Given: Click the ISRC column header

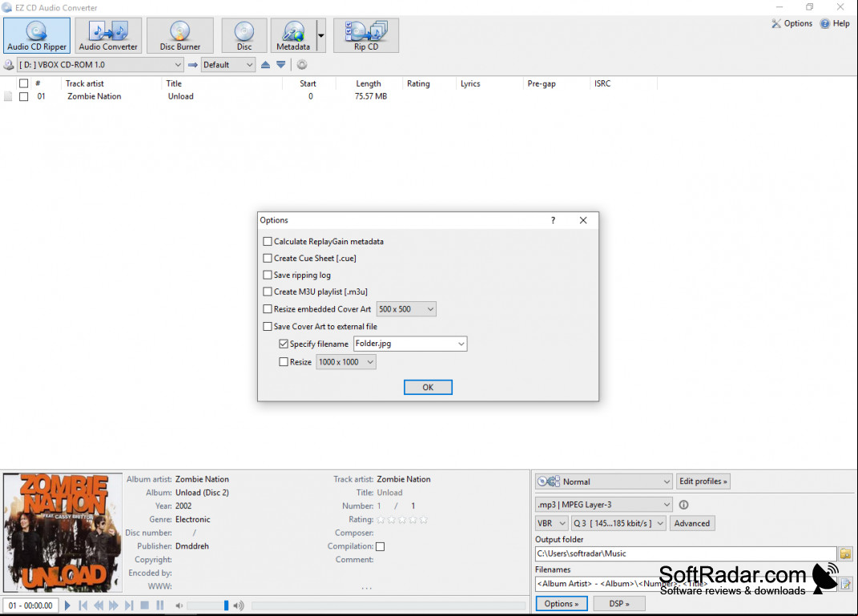Looking at the screenshot, I should 602,83.
